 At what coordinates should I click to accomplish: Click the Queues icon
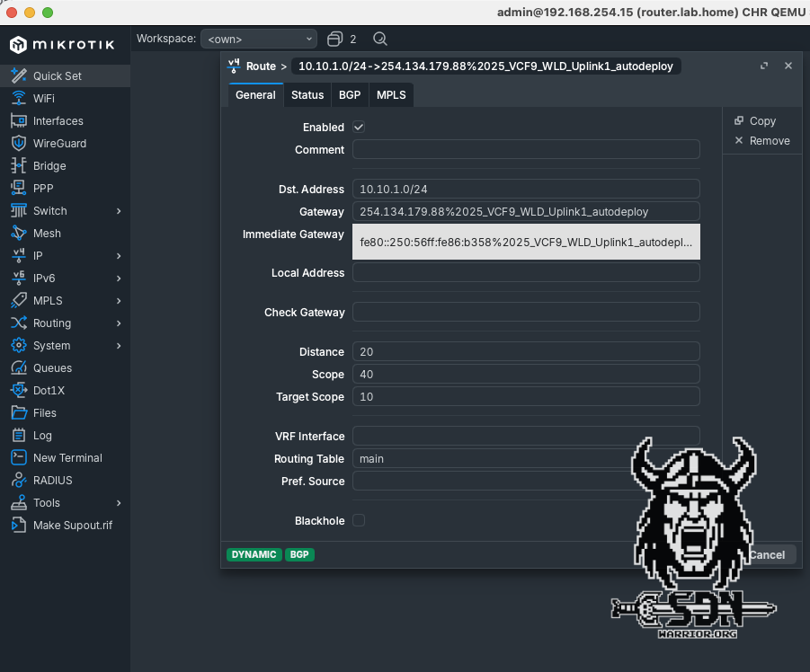[18, 367]
